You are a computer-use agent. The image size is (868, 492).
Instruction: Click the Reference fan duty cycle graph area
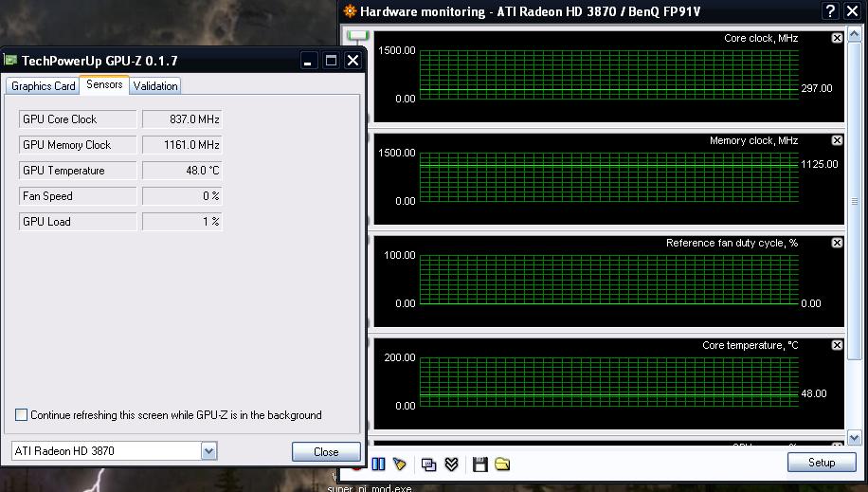[x=609, y=280]
